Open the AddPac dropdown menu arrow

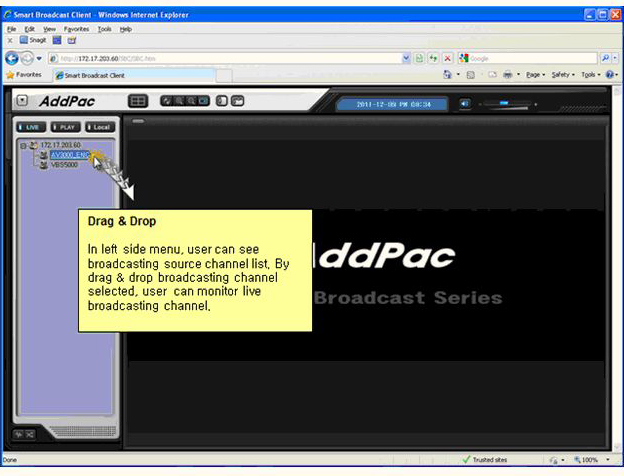point(22,101)
